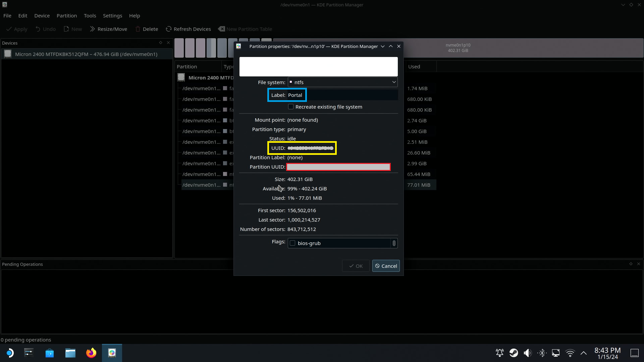Click the Refresh Devices toolbar icon

169,29
